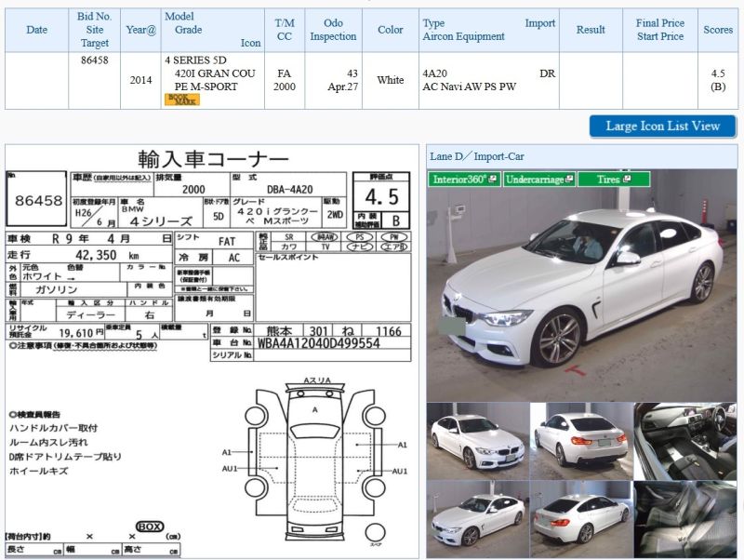Click bid number 86458 in the table

(x=95, y=60)
